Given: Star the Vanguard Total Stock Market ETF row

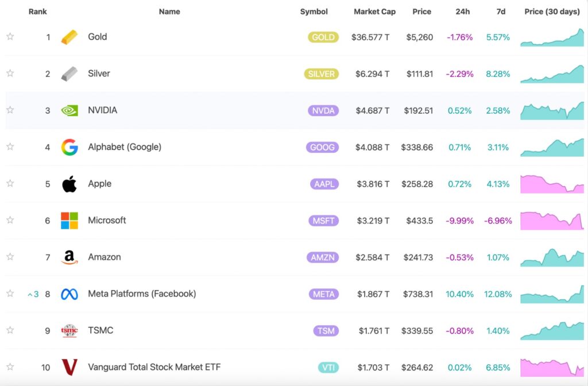Looking at the screenshot, I should tap(10, 367).
